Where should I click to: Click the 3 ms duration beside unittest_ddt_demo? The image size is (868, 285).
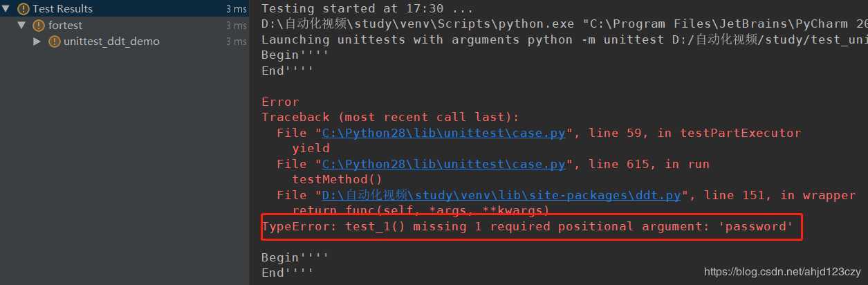236,42
